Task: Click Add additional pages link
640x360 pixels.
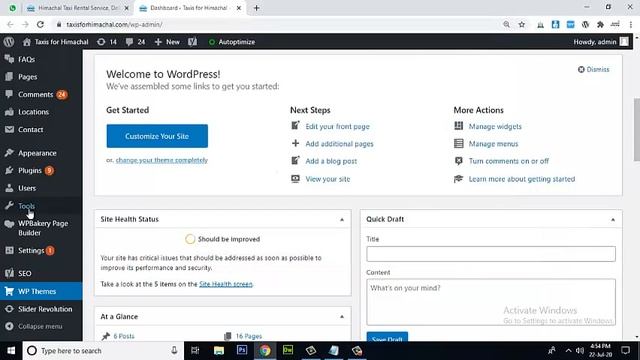Action: point(340,144)
